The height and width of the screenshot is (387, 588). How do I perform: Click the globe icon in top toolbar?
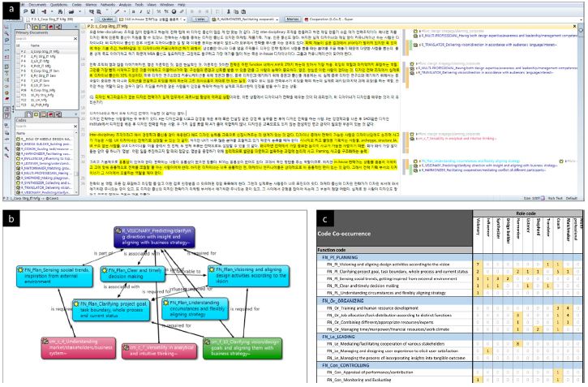174,11
